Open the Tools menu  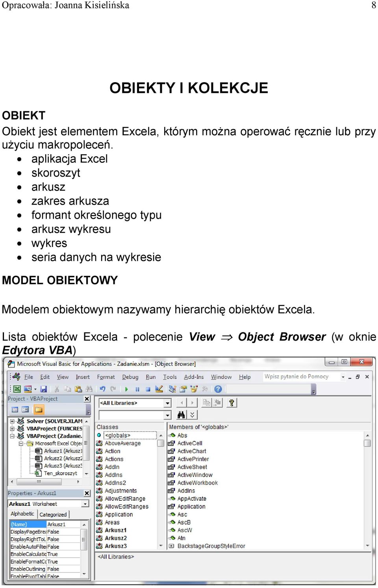pyautogui.click(x=170, y=377)
